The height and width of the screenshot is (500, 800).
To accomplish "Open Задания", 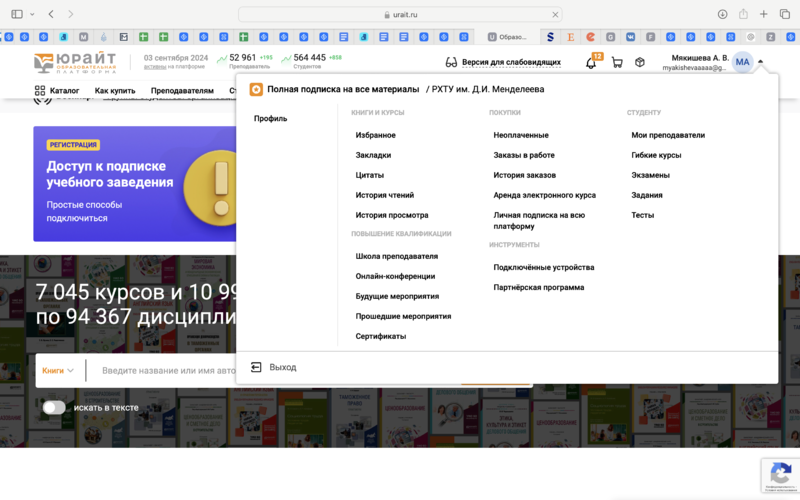I will click(x=646, y=195).
